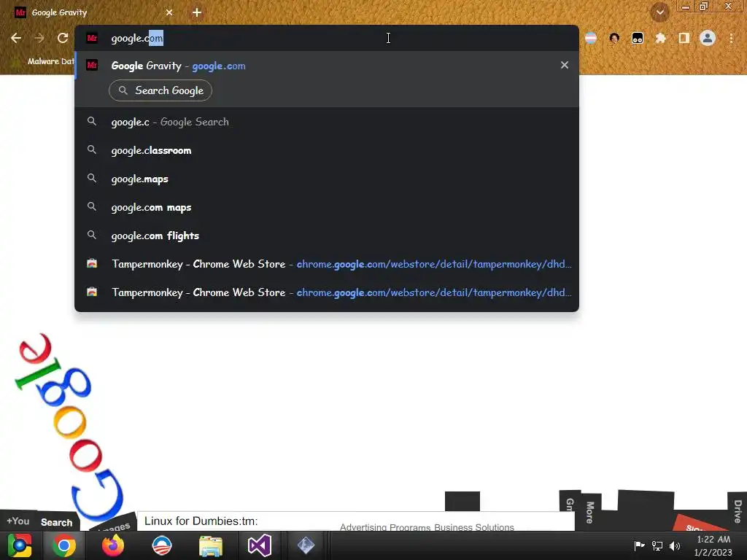Open the second Tampermonkey Chrome Web Store suggestion
This screenshot has height=560, width=747.
click(327, 292)
